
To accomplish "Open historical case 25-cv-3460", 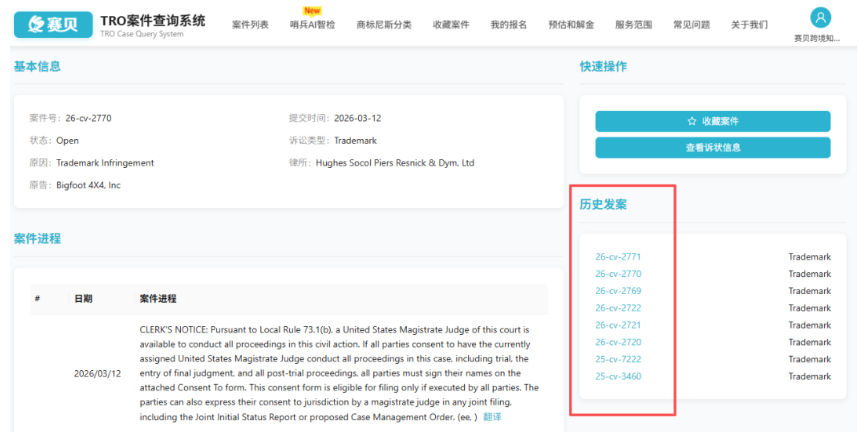I will pyautogui.click(x=618, y=377).
